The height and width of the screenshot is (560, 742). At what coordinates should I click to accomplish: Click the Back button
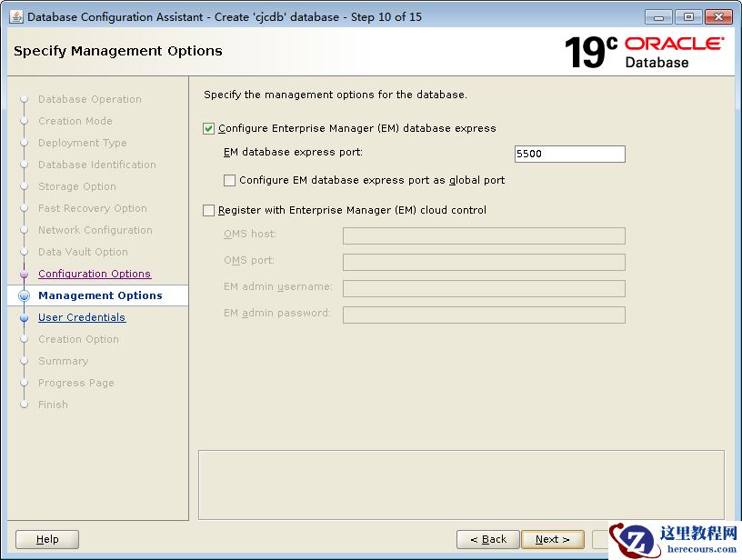tap(488, 539)
